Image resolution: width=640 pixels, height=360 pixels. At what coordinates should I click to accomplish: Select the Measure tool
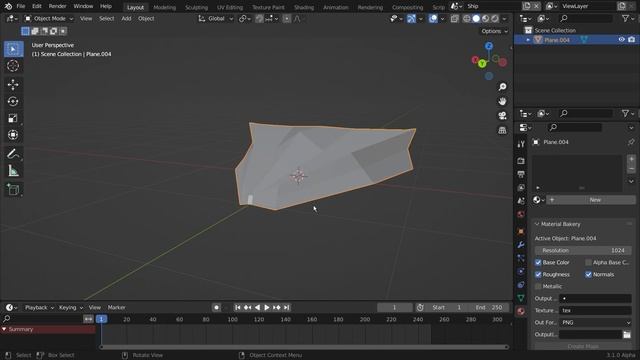coord(13,171)
